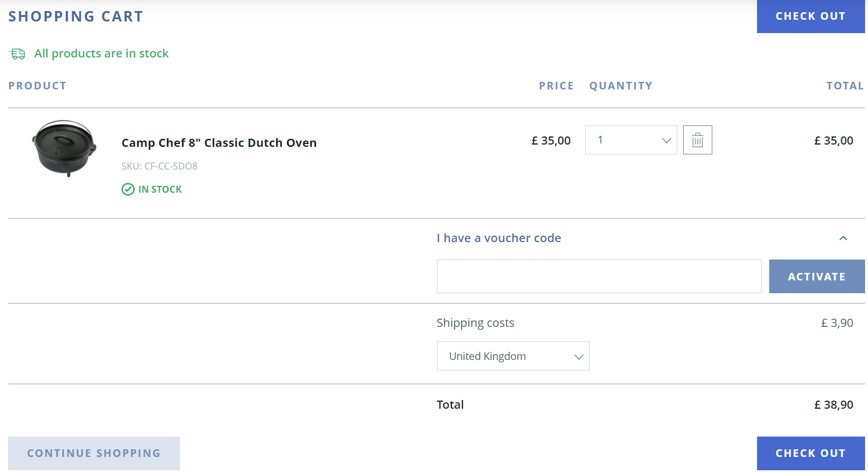Open the Camp Chef Dutch Oven product thumbnail
The image size is (868, 472).
(64, 148)
